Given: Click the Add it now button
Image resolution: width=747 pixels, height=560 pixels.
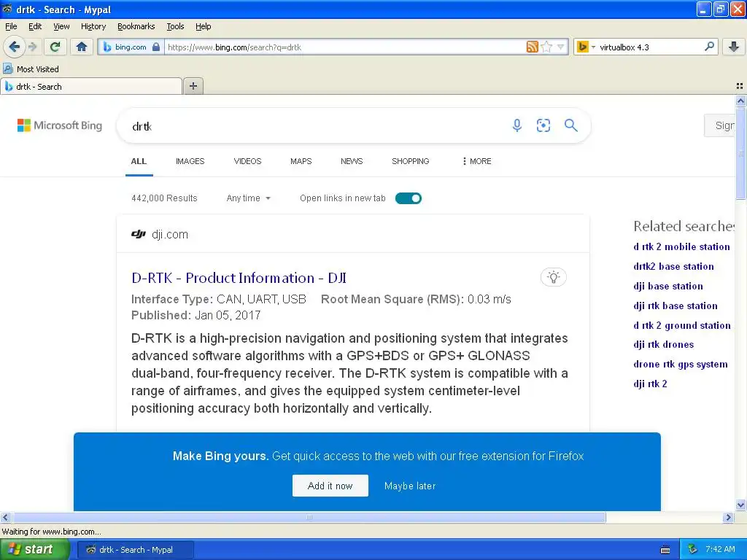Looking at the screenshot, I should 330,486.
